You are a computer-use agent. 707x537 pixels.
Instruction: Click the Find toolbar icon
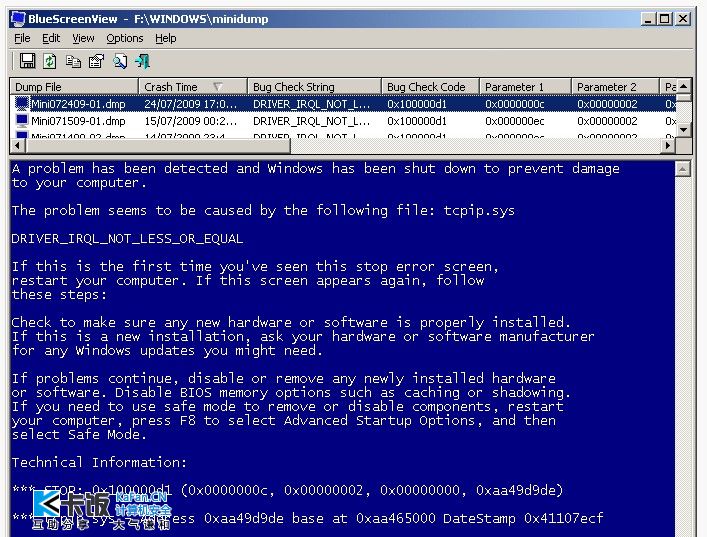(x=120, y=61)
